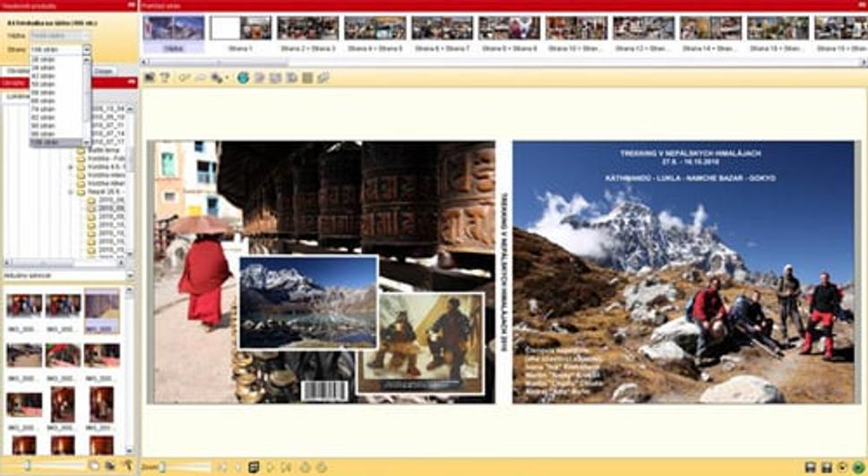Open the small arrow beside the wrench tool
Viewport: 868px width, 476px height.
click(x=227, y=79)
